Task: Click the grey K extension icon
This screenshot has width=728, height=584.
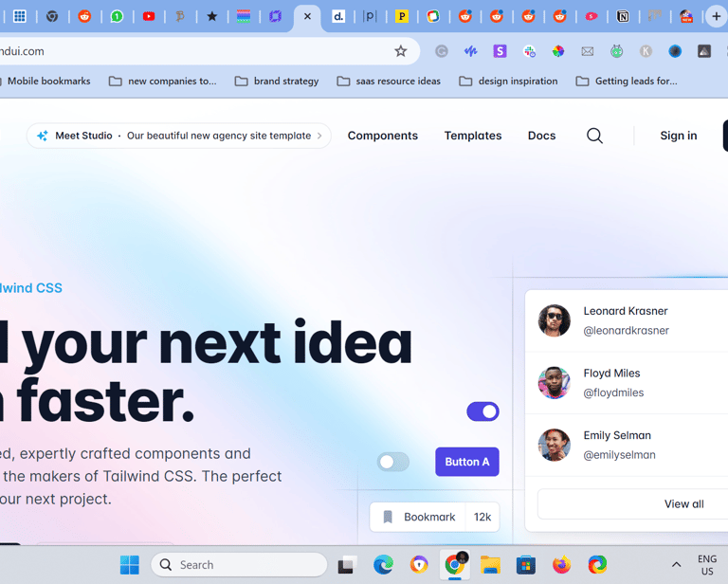Action: click(x=646, y=51)
